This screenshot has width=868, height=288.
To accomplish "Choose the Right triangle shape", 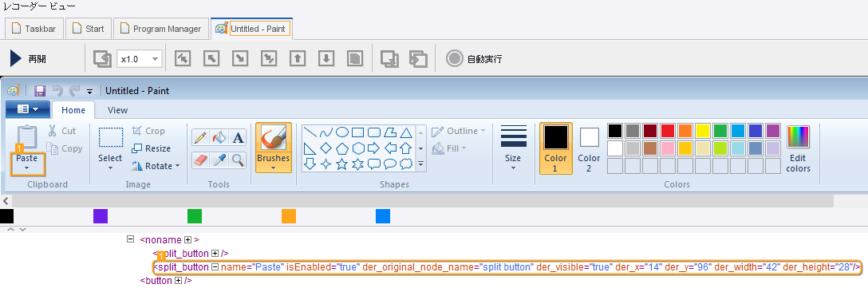I will (310, 148).
